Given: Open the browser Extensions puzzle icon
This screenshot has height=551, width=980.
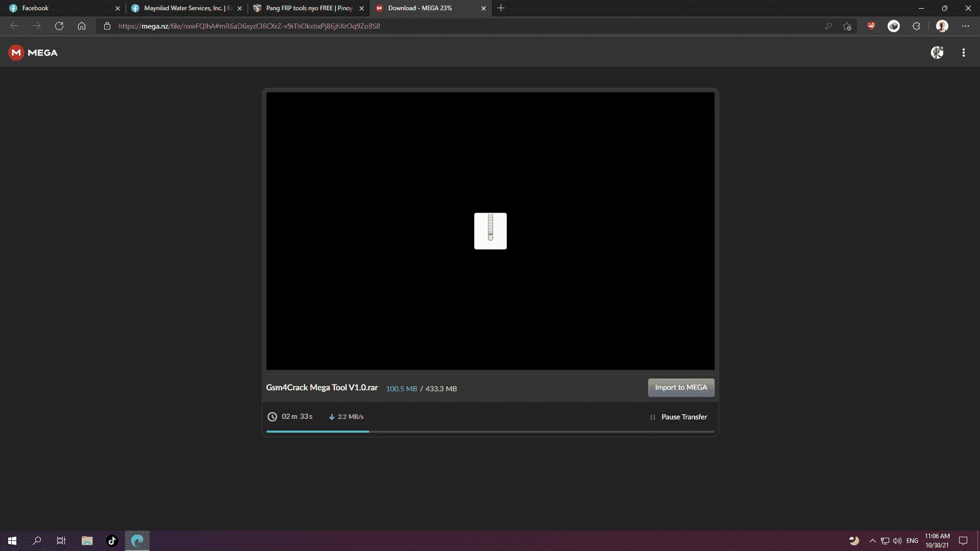Looking at the screenshot, I should (916, 26).
